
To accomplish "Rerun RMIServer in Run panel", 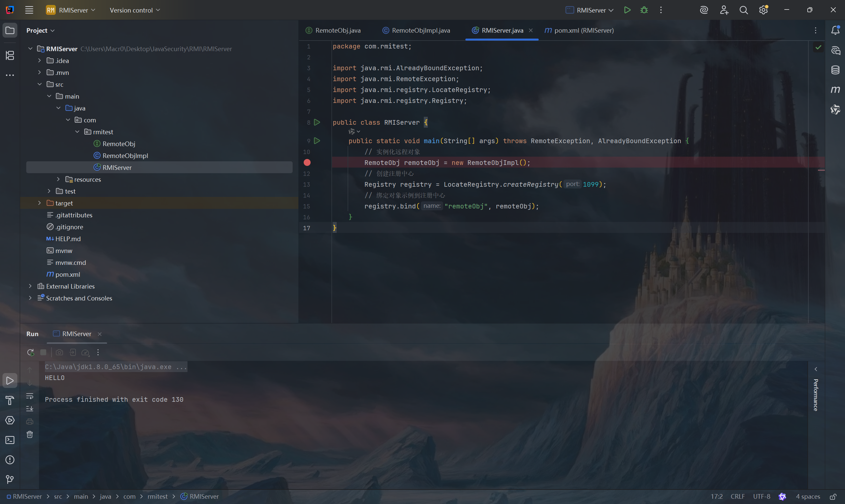I will pyautogui.click(x=31, y=353).
